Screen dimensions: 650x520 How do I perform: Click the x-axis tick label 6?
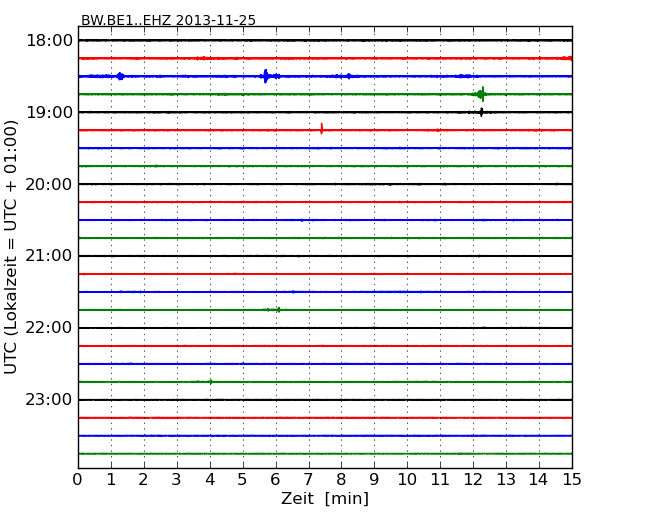tap(276, 480)
